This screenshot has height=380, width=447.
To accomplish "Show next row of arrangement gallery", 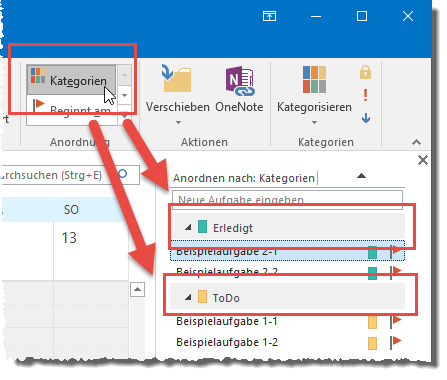I will point(124,96).
